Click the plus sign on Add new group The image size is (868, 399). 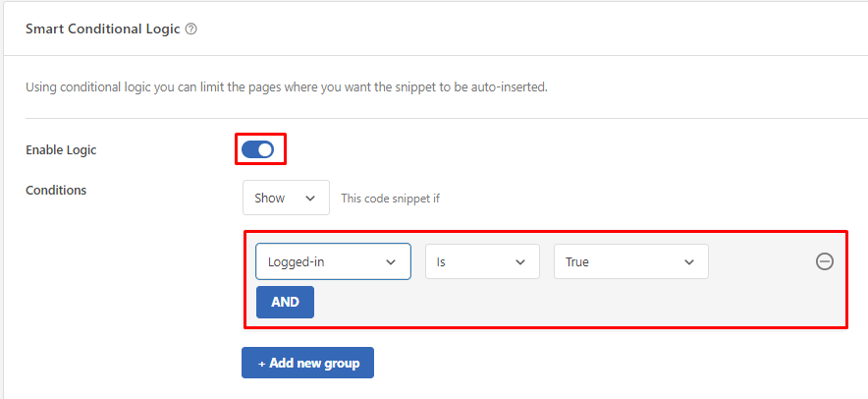(262, 364)
